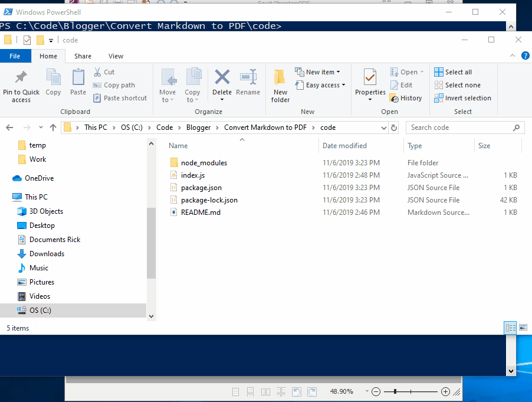Open the File menu tab
Image resolution: width=532 pixels, height=402 pixels.
pos(15,56)
